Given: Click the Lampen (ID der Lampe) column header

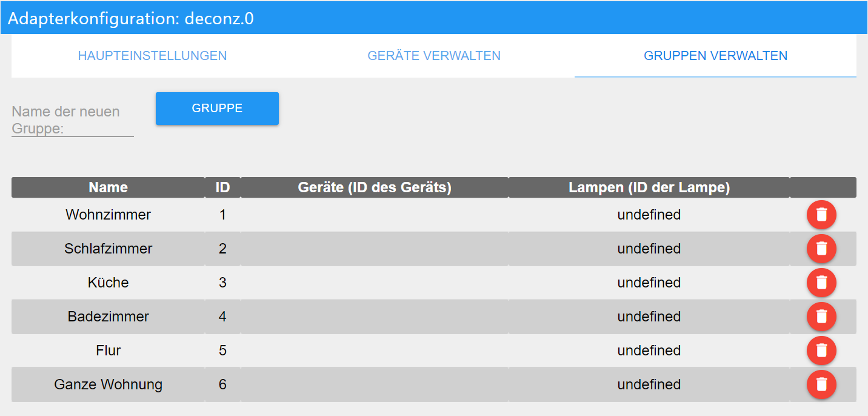Looking at the screenshot, I should point(648,187).
